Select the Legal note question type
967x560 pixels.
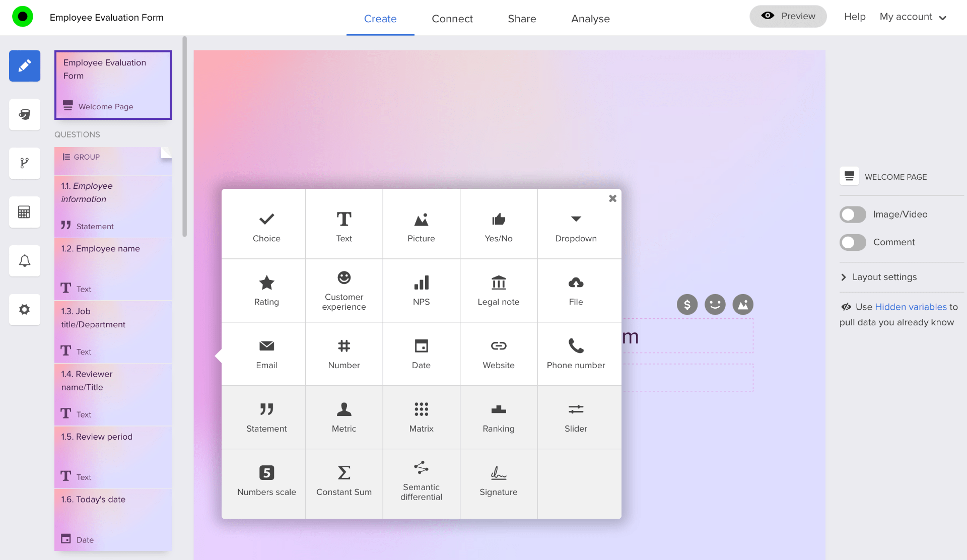point(498,291)
